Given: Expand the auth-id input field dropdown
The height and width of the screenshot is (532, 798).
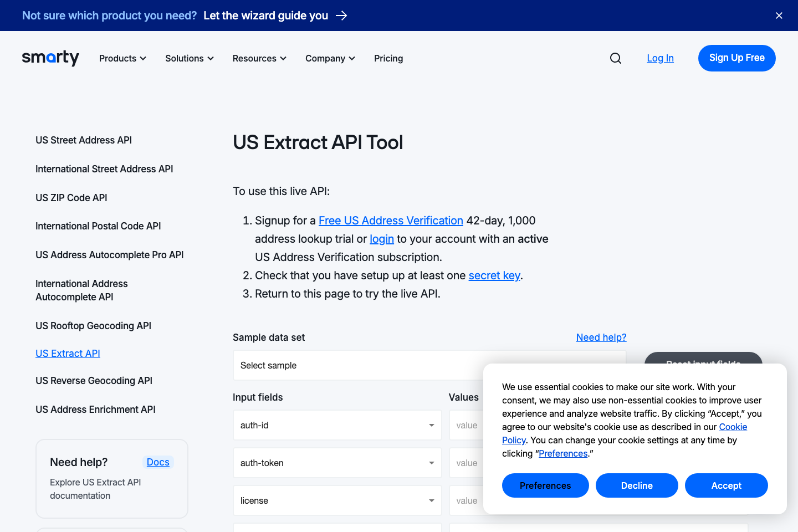Looking at the screenshot, I should click(x=431, y=425).
